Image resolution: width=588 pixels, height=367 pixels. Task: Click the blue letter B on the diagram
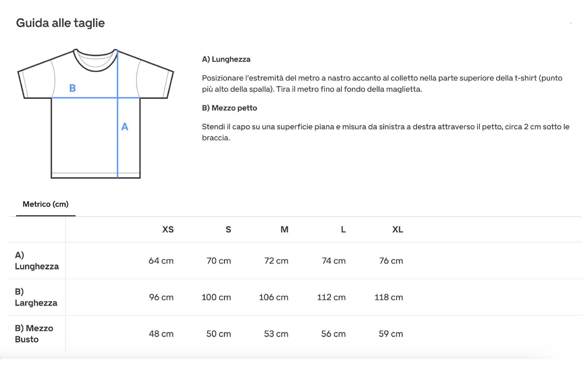point(73,88)
